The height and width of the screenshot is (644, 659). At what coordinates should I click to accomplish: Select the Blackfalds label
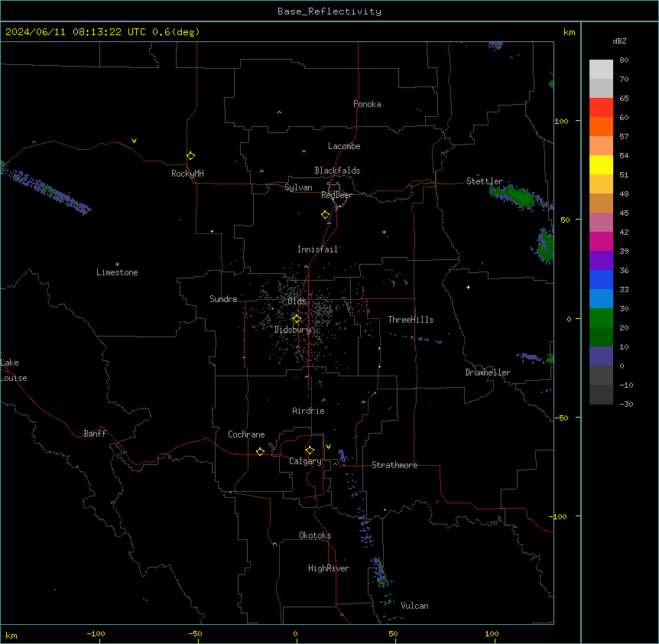click(x=337, y=171)
